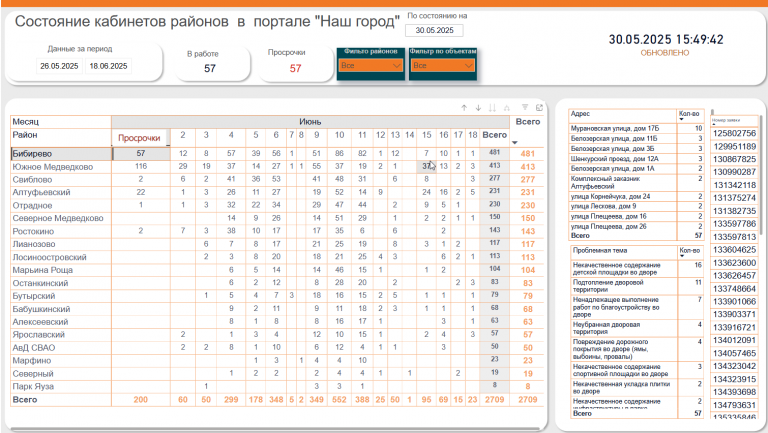The height and width of the screenshot is (433, 768).
Task: Click sort arrow under the right Всего header
Action: click(x=515, y=143)
